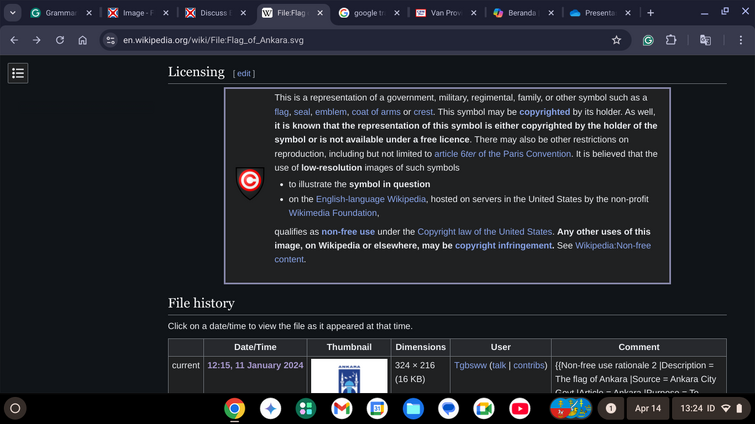Open Tgbsww's contribs page
The width and height of the screenshot is (755, 424).
click(529, 365)
